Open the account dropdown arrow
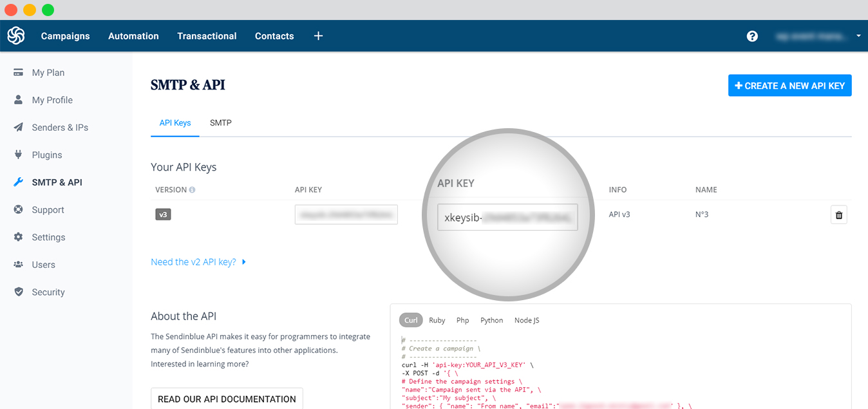The image size is (868, 409). pos(858,36)
